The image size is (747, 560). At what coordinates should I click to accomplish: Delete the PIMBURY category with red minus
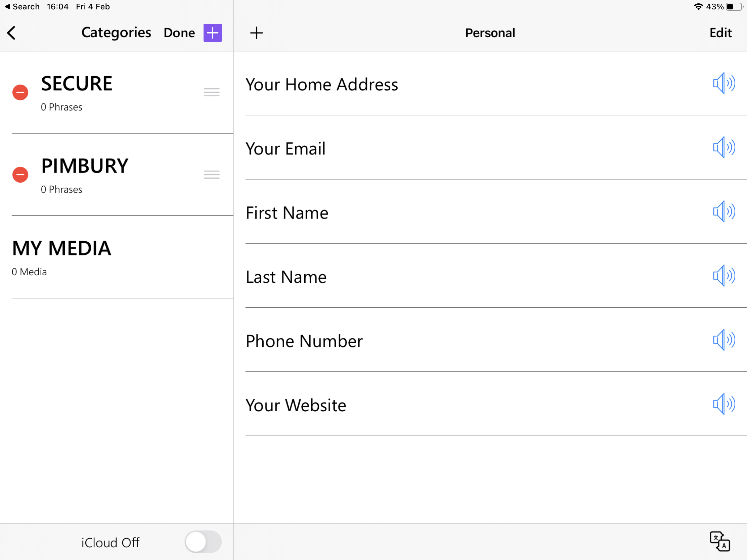(x=20, y=175)
